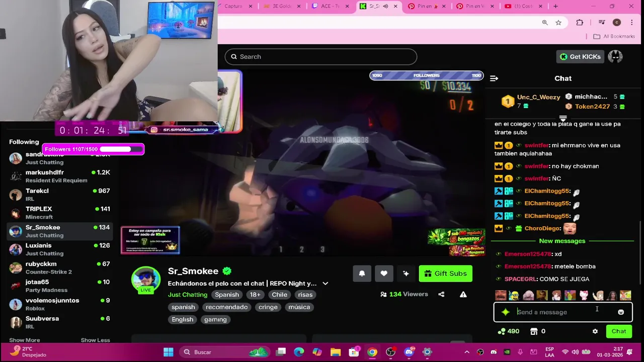
Task: Open All Bookmarks folder
Action: (614, 36)
